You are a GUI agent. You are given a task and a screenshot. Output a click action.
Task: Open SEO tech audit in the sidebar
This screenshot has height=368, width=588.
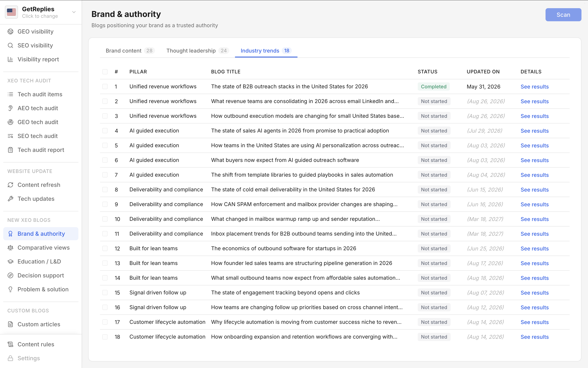(41, 136)
